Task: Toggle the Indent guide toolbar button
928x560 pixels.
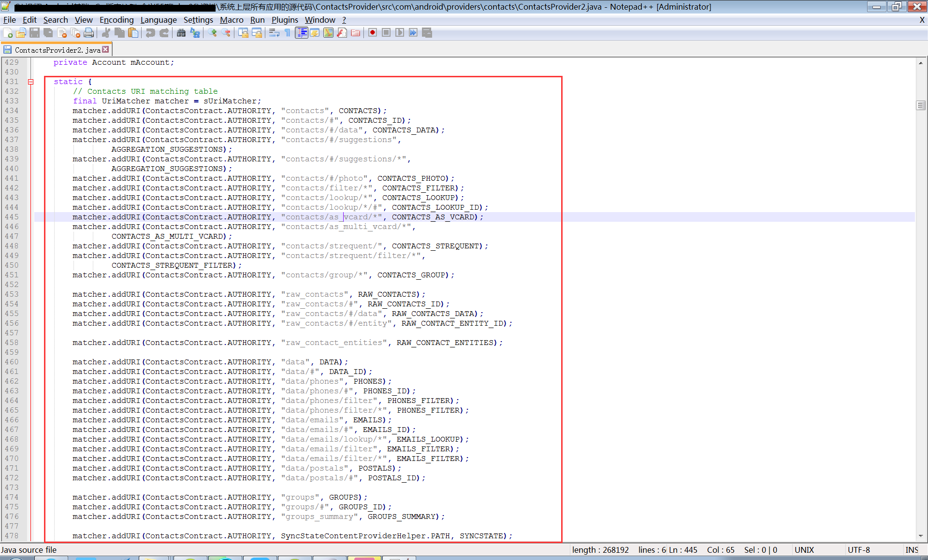Action: tap(302, 33)
